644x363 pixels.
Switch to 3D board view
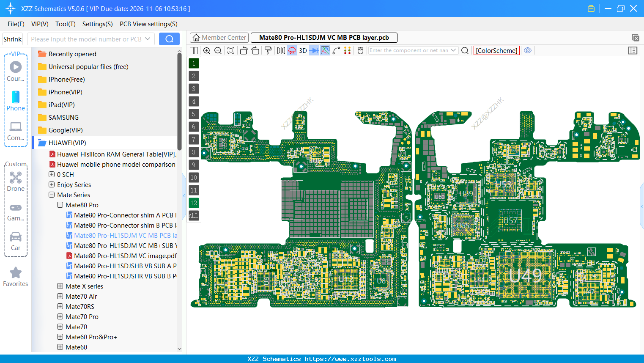[302, 50]
